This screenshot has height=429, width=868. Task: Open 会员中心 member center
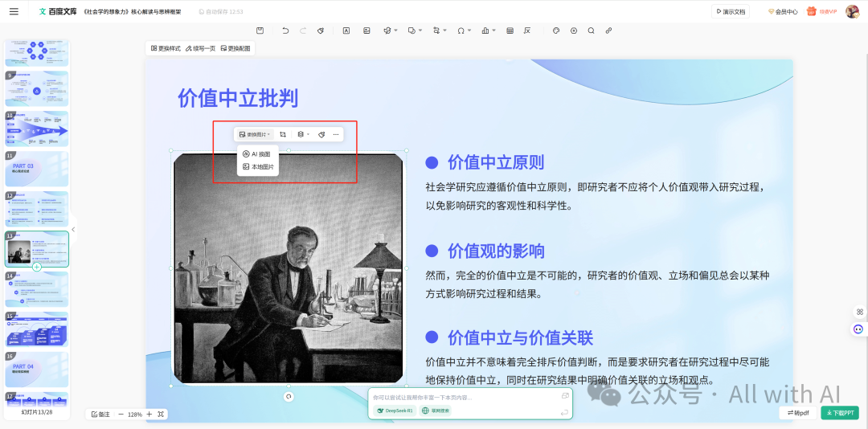click(x=783, y=11)
